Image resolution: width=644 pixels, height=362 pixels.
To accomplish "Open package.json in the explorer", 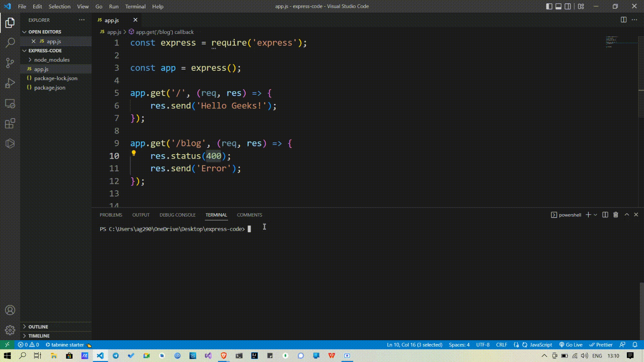I will point(49,88).
